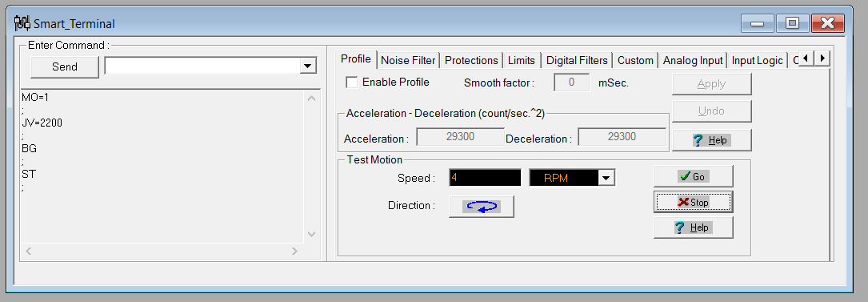Open the Protections tab
868x302 pixels.
(471, 60)
